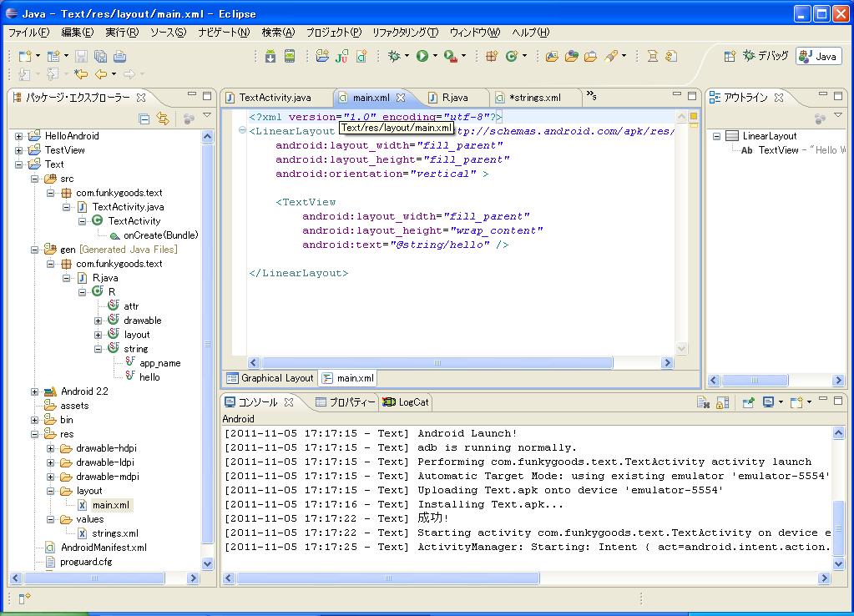Click the External Tools run icon

point(451,56)
